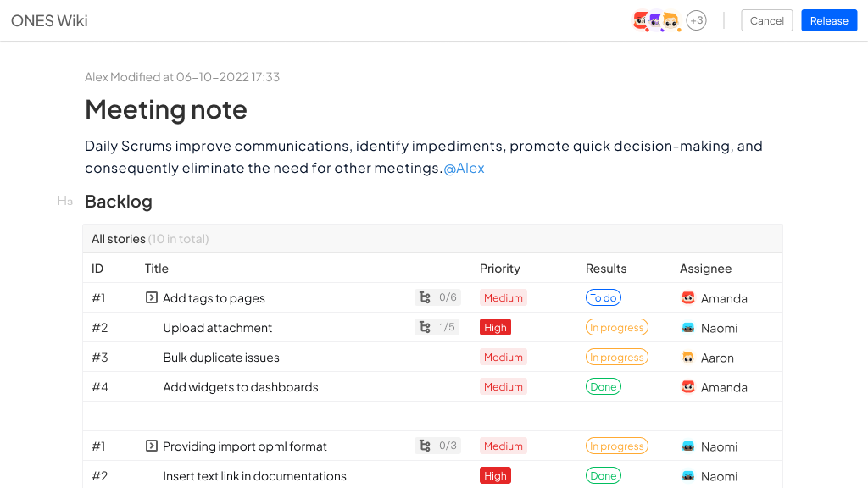
Task: Select the All stories table header
Action: (433, 239)
